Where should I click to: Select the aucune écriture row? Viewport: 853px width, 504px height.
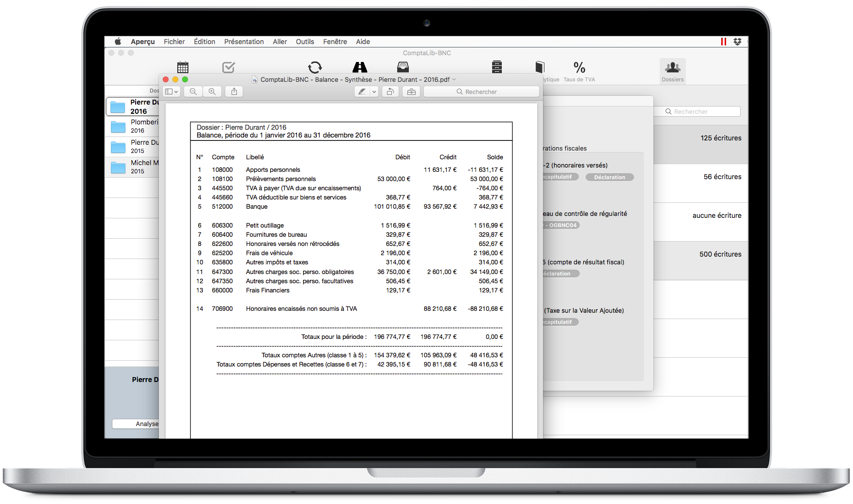701,222
